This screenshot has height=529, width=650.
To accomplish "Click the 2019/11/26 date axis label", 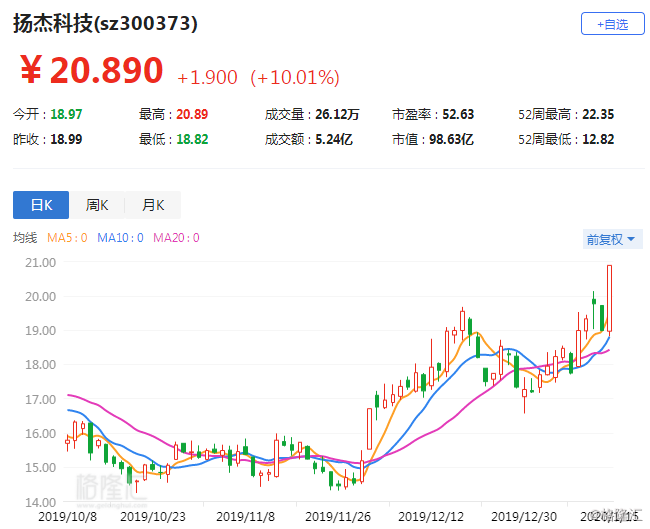I will (338, 517).
